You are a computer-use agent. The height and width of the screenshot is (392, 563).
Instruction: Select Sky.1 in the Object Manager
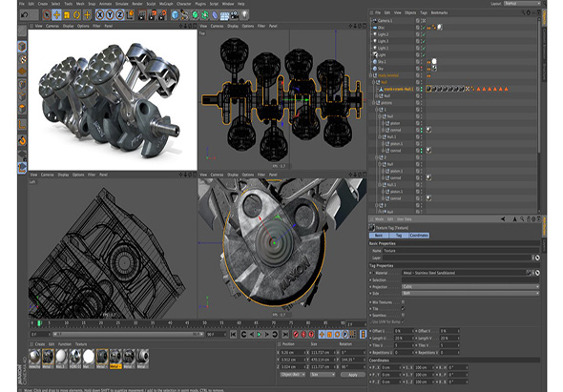[381, 62]
